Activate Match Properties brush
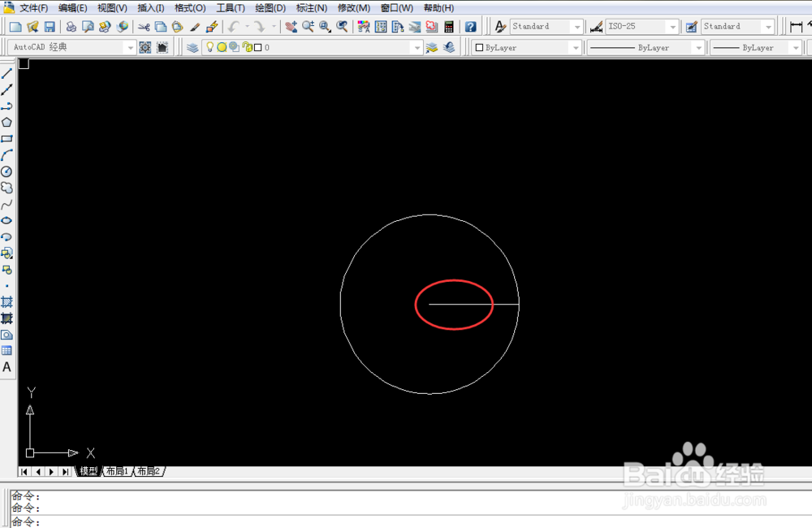The image size is (812, 528). (x=195, y=27)
